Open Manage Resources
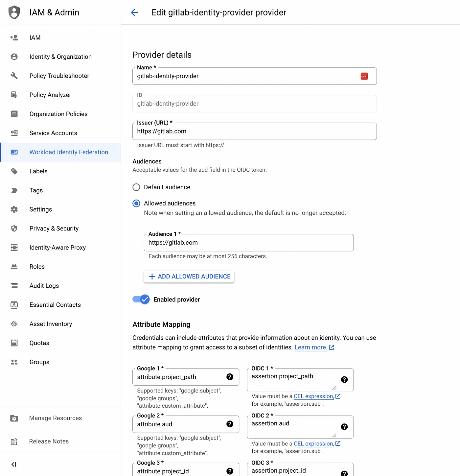Image resolution: width=460 pixels, height=476 pixels. pos(60,418)
